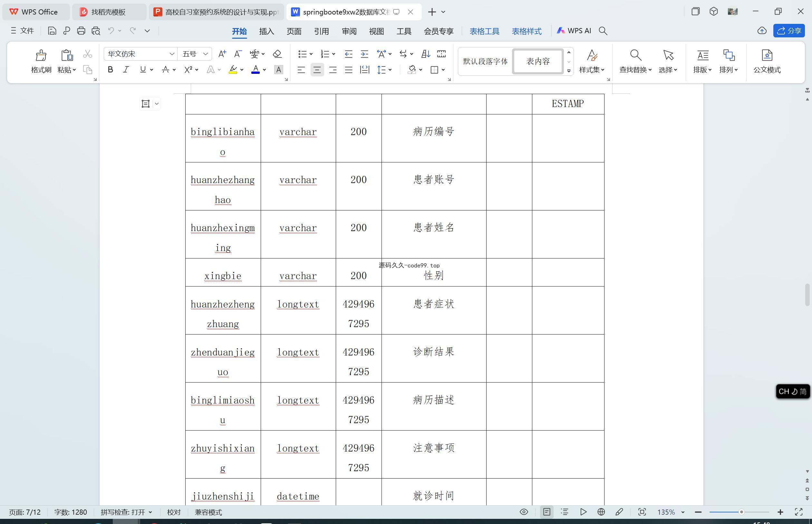Click the print preview icon
Image resolution: width=812 pixels, height=524 pixels.
click(x=96, y=31)
